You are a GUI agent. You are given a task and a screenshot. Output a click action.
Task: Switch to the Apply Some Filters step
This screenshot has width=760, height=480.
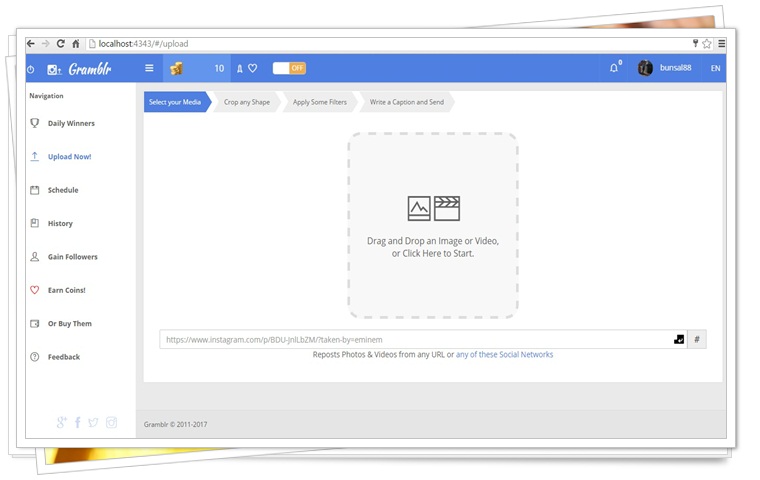point(320,102)
